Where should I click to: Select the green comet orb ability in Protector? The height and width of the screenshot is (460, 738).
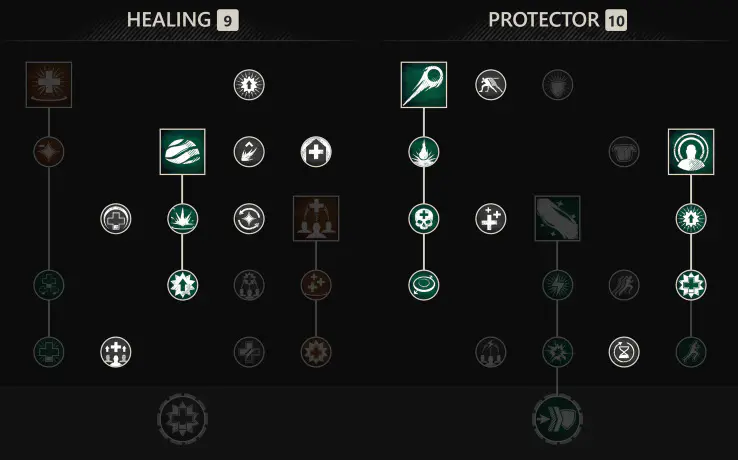tap(424, 85)
